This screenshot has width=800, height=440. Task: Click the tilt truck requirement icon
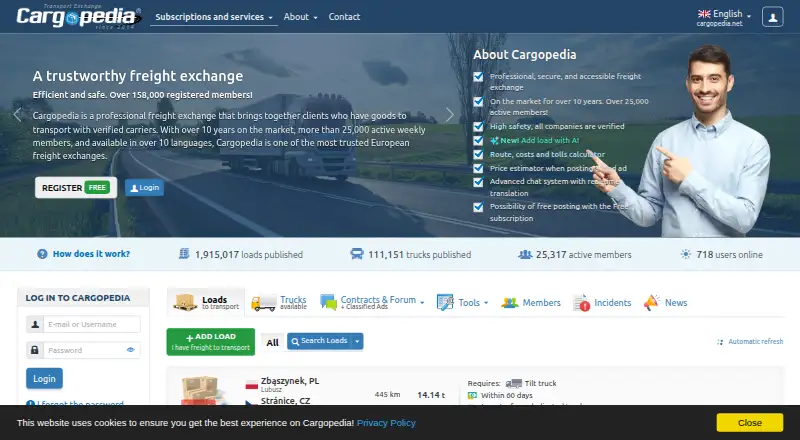(x=514, y=383)
